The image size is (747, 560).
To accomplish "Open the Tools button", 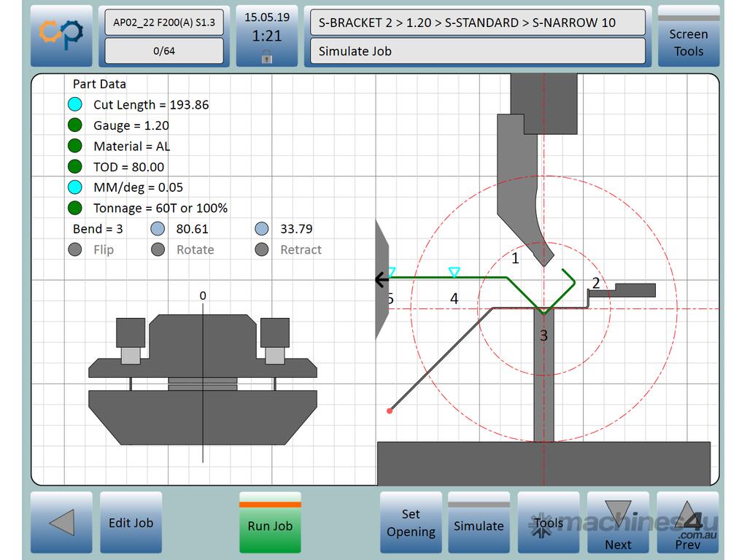I will 548,522.
